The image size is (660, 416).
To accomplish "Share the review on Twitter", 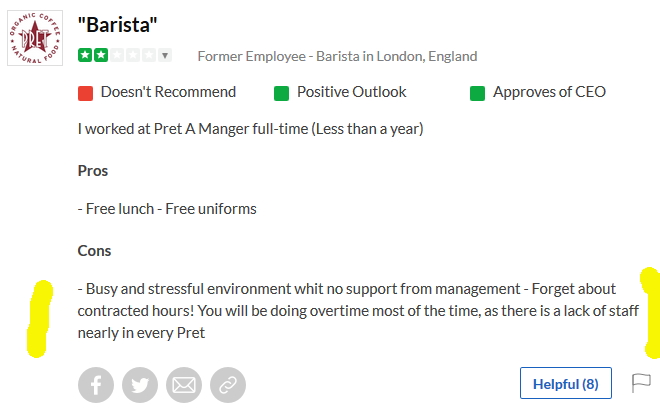I will click(140, 384).
